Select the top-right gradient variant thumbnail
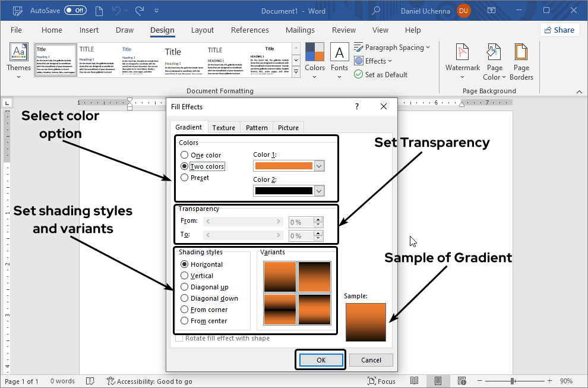Screen dimensions: 588x388 click(314, 277)
